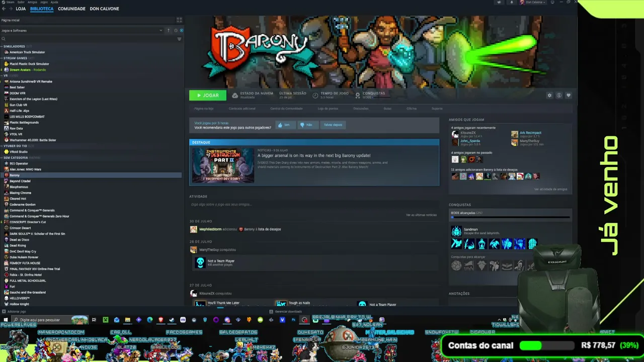The height and width of the screenshot is (362, 644).
Task: Open Barony game settings gear
Action: [x=549, y=96]
